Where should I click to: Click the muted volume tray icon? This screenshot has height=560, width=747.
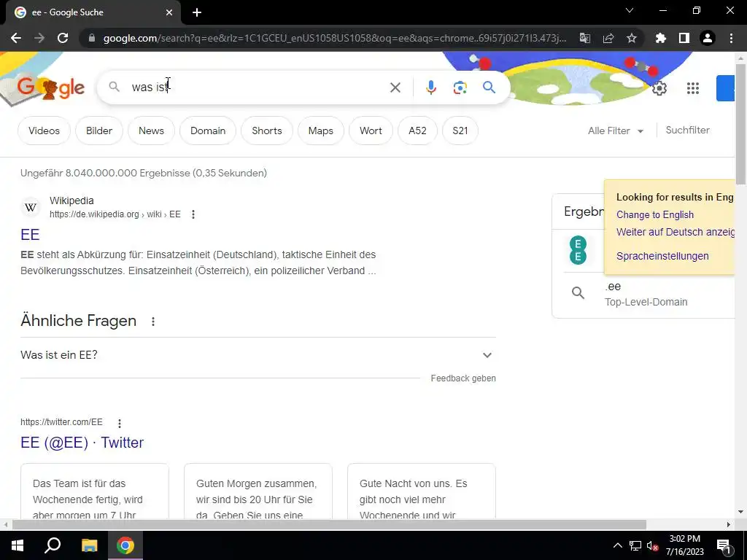click(652, 546)
